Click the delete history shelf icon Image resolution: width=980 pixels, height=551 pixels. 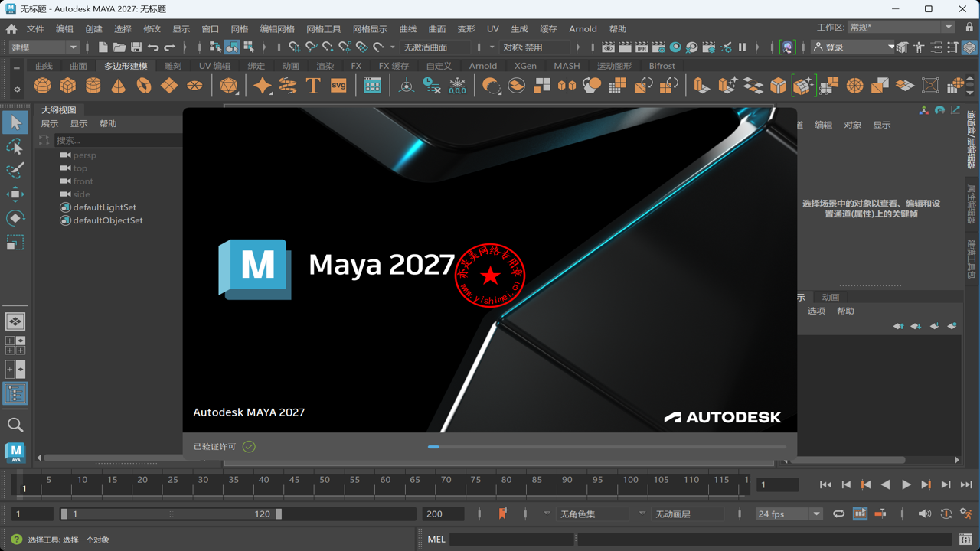tap(432, 86)
